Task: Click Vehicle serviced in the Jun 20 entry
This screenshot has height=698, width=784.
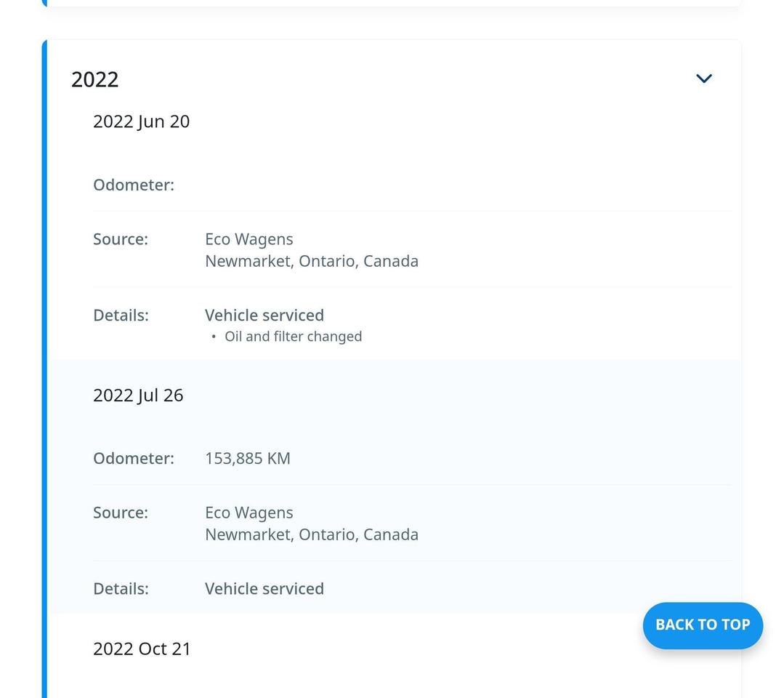Action: [264, 315]
